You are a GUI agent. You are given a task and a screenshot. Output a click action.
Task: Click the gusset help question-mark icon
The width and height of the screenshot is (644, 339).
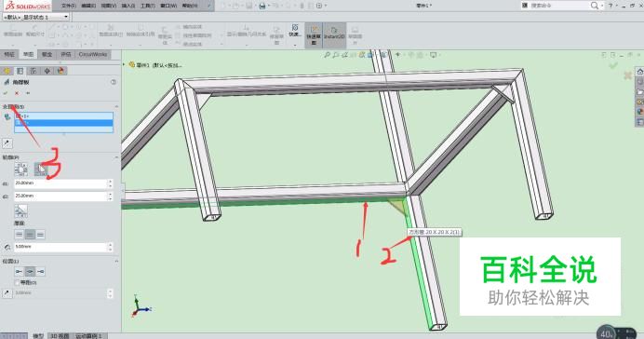coord(114,82)
